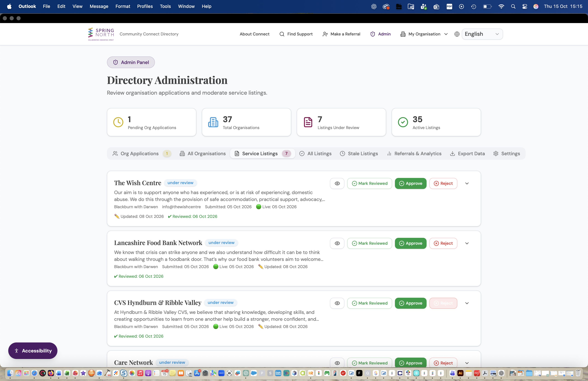Preview The Wish Centre listing with eye icon
The width and height of the screenshot is (588, 381).
(337, 183)
